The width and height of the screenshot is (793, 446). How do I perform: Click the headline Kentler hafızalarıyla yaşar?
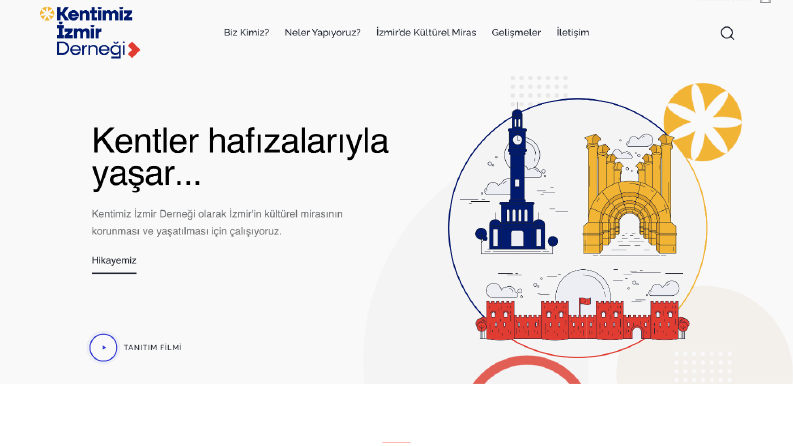240,157
